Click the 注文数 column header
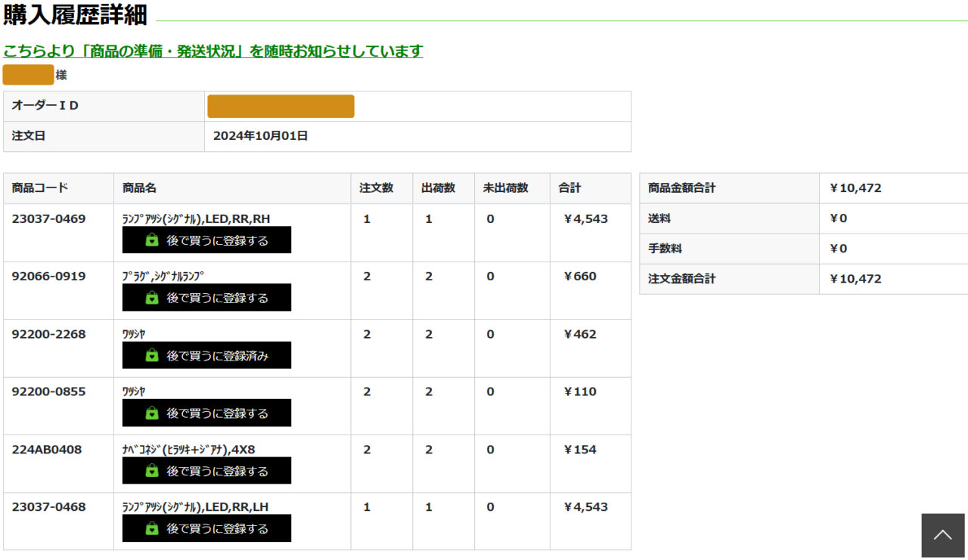 [x=381, y=188]
